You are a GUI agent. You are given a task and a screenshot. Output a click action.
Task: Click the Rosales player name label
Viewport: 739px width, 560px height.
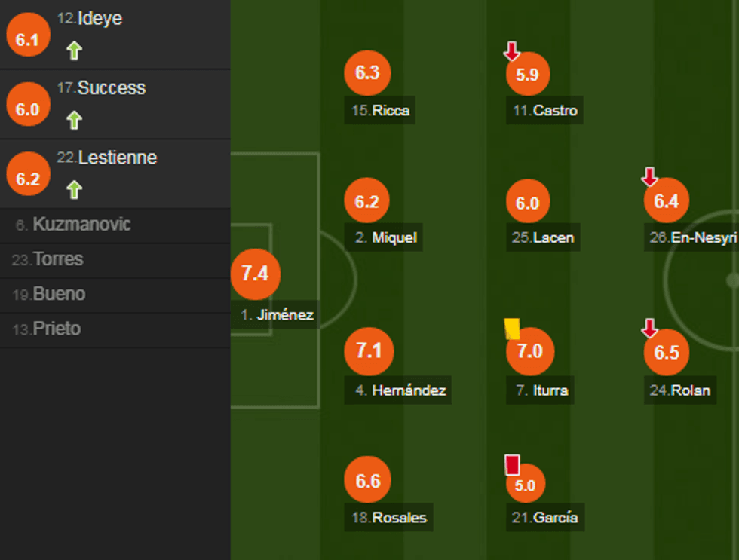[388, 518]
